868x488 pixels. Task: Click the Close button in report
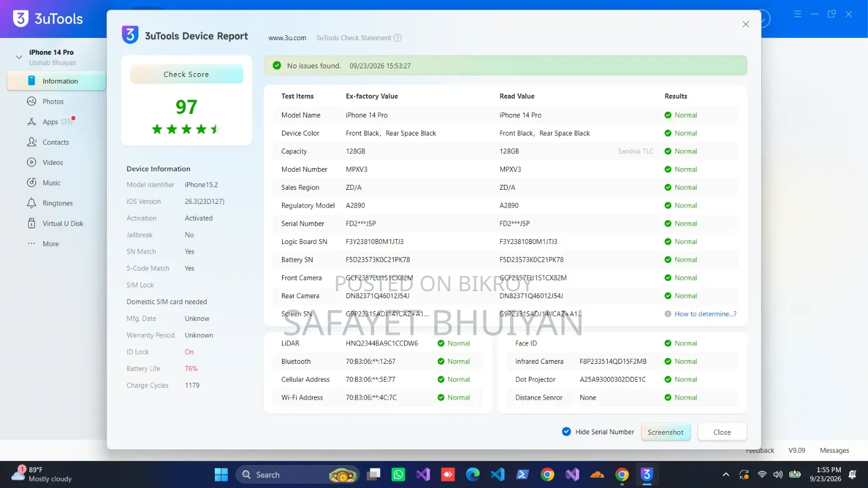722,432
